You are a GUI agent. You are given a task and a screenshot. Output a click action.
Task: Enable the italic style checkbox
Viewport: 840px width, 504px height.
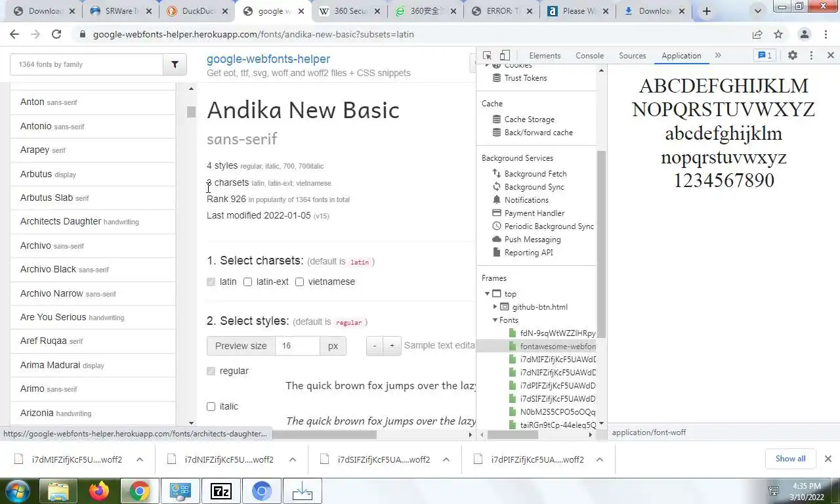[211, 406]
